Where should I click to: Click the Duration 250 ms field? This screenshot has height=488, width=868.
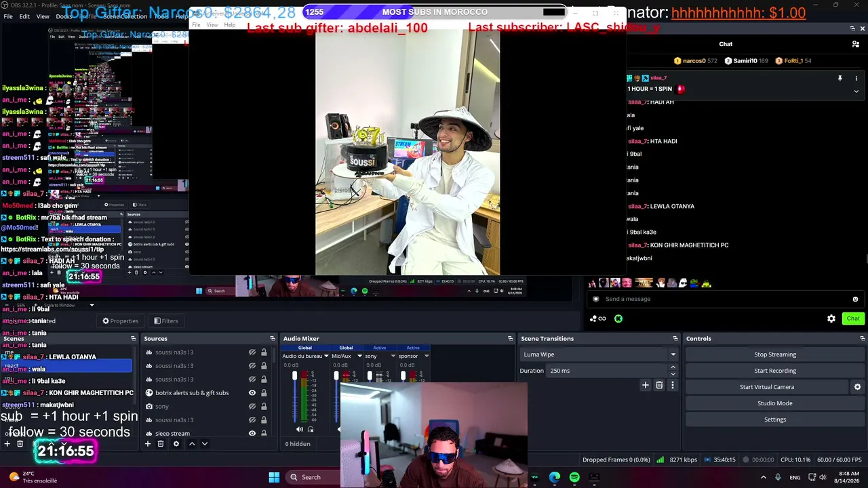pyautogui.click(x=608, y=371)
